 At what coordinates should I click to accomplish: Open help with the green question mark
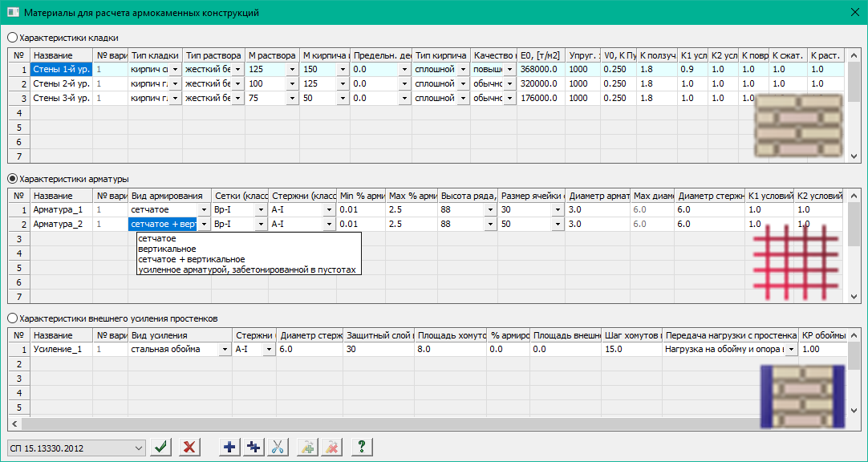[361, 447]
